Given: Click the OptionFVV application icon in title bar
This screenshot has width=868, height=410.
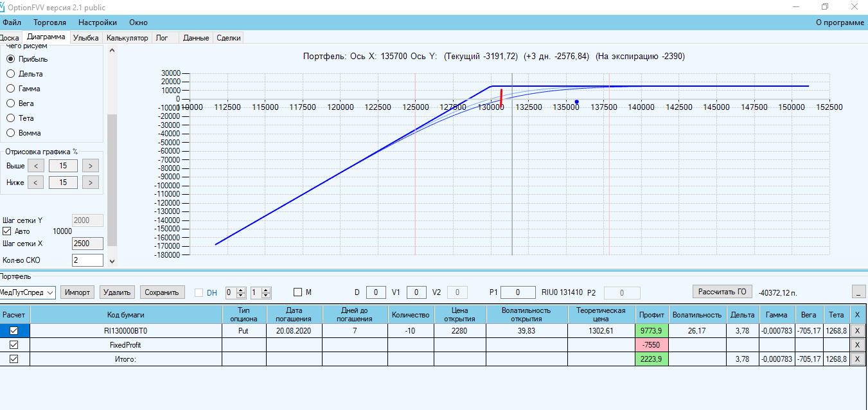Looking at the screenshot, I should click(3, 7).
